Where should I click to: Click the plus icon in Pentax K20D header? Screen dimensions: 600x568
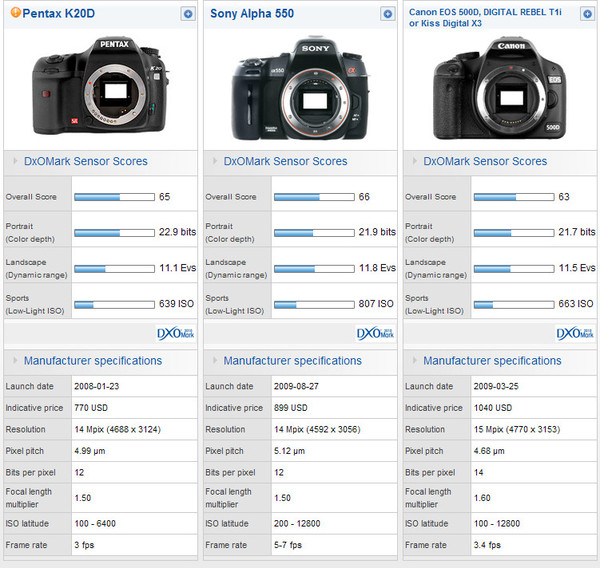[188, 14]
